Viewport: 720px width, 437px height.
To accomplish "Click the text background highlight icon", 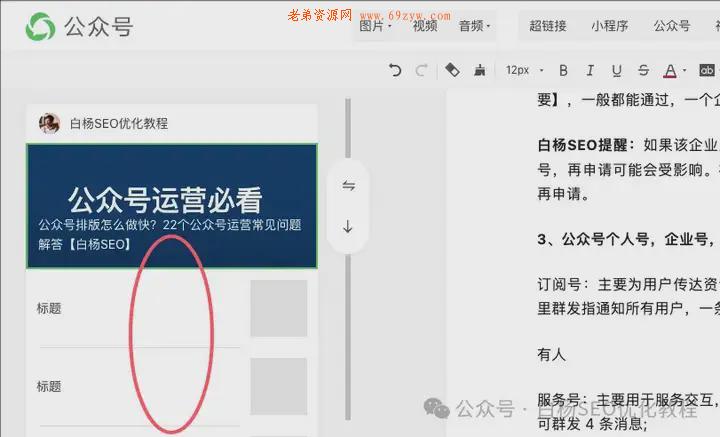I will (707, 70).
